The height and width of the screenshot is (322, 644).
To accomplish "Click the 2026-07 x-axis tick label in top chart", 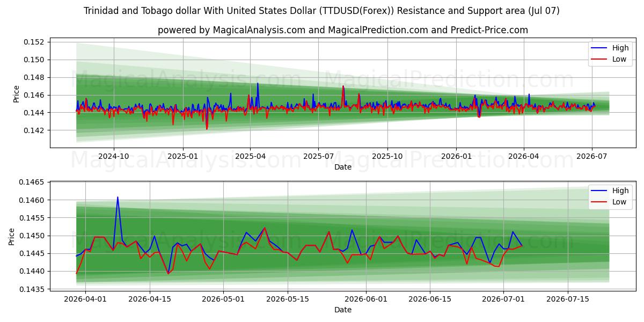I will pos(592,156).
